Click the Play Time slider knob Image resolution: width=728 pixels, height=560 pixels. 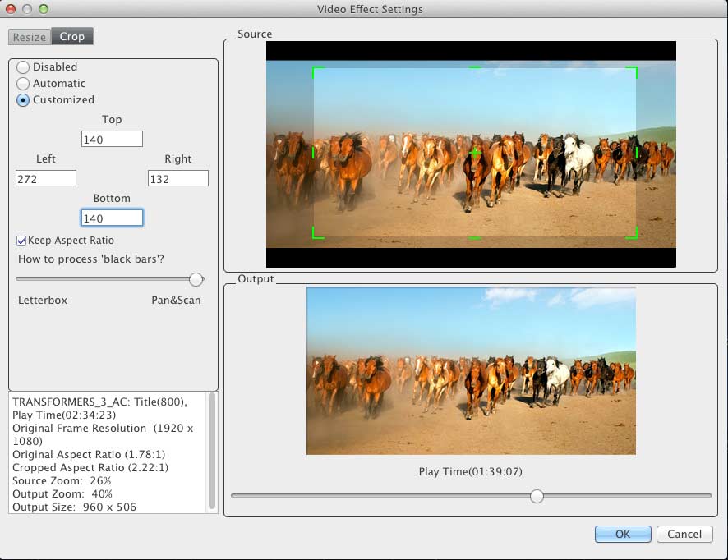click(x=537, y=496)
